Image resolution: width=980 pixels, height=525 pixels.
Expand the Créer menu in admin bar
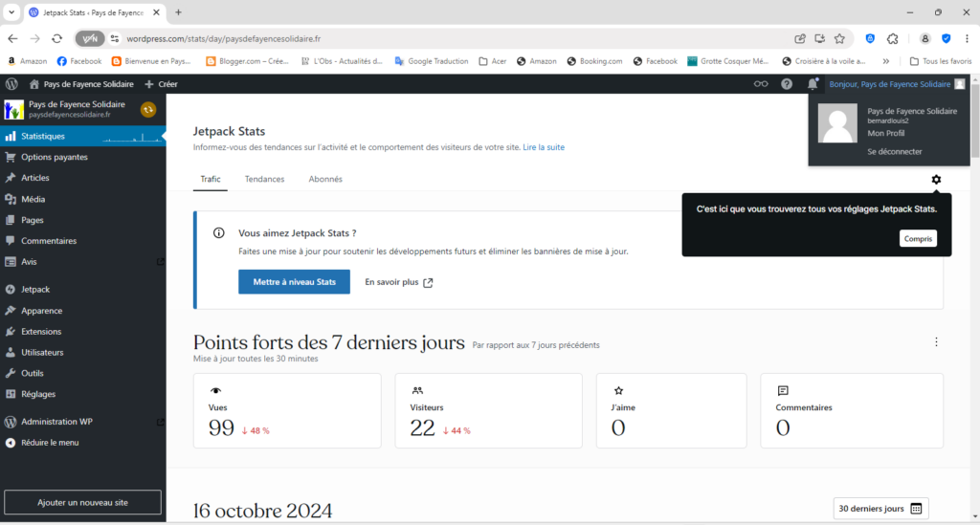pos(161,84)
